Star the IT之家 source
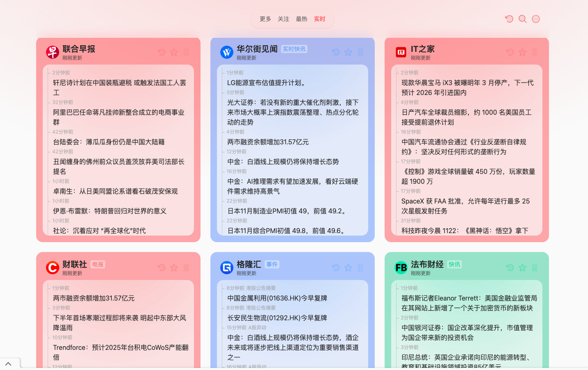Screen dimensions: 588x370 coord(523,52)
